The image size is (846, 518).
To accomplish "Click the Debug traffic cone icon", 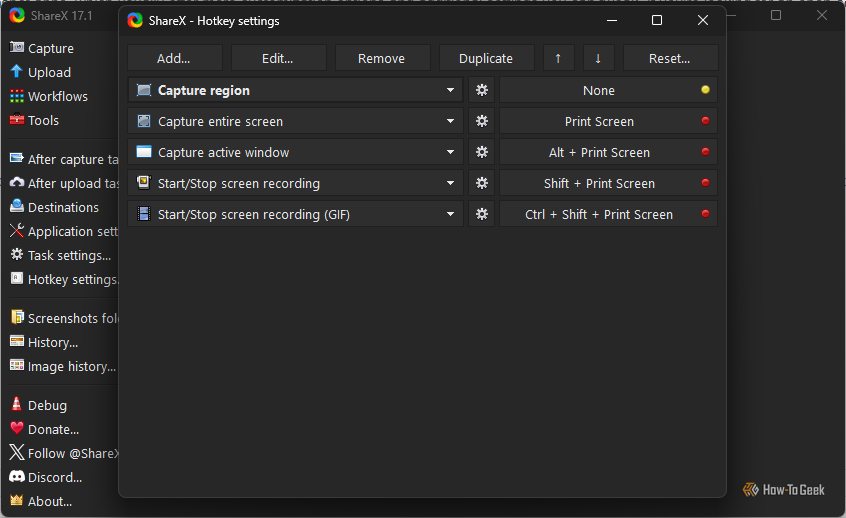I will pyautogui.click(x=17, y=405).
